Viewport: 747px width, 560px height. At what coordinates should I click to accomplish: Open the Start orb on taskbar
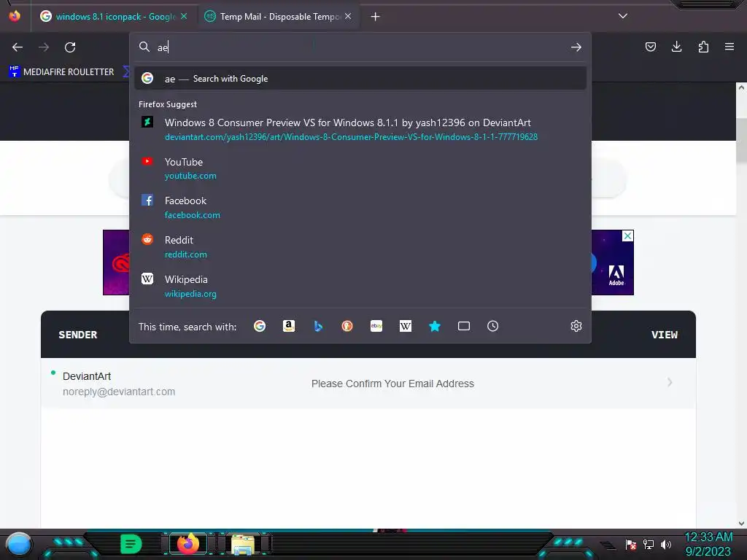[18, 545]
